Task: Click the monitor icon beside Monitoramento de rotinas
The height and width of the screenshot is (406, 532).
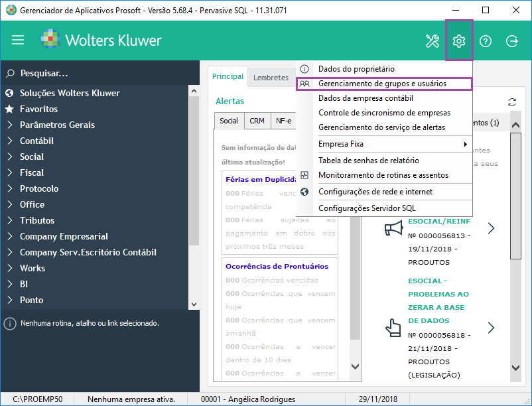Action: click(x=304, y=175)
